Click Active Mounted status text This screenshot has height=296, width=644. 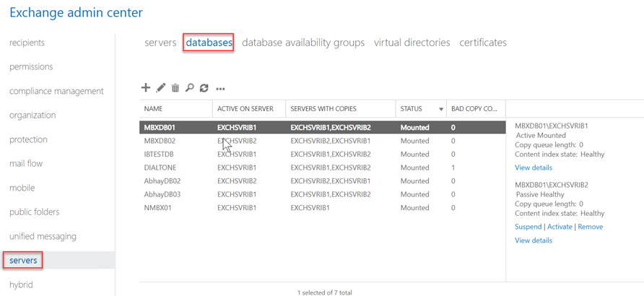point(541,135)
